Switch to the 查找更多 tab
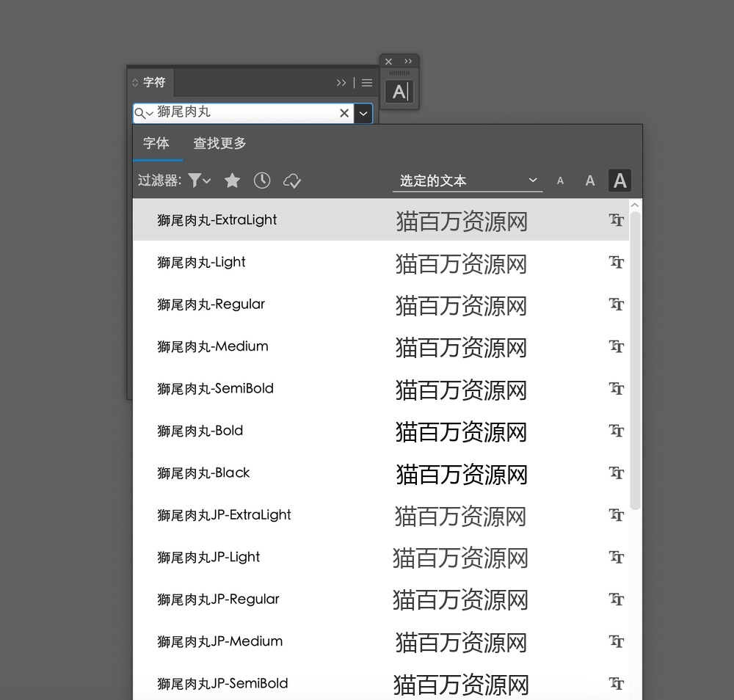Screen dimensions: 734x700 (219, 143)
